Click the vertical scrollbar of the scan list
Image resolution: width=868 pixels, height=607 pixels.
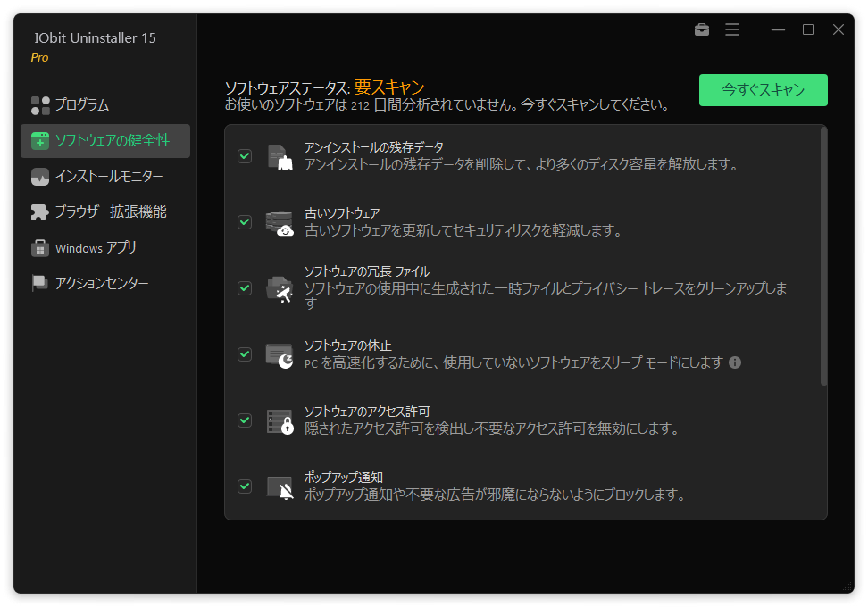point(823,259)
